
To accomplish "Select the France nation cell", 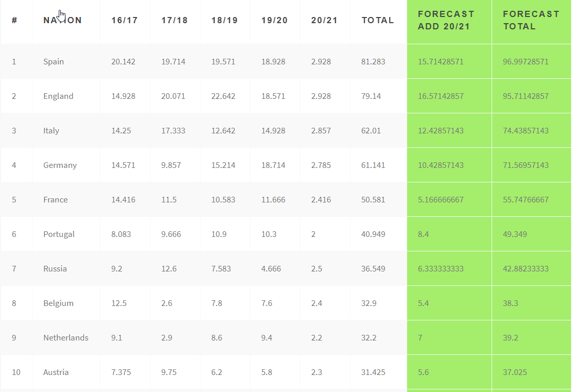I will click(56, 200).
